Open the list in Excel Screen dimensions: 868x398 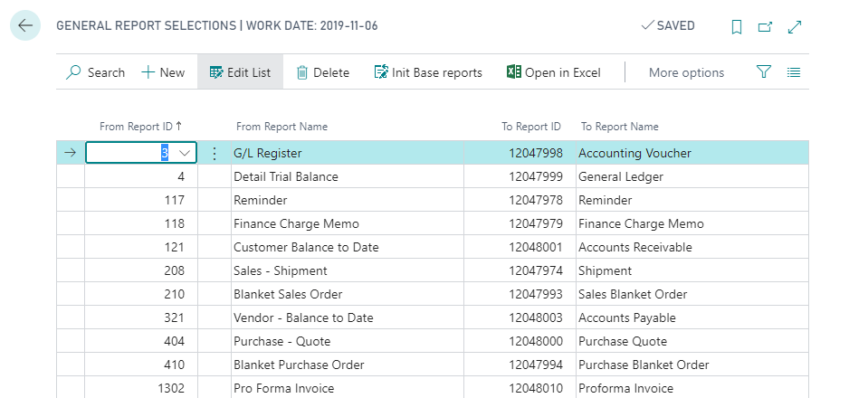click(x=554, y=72)
